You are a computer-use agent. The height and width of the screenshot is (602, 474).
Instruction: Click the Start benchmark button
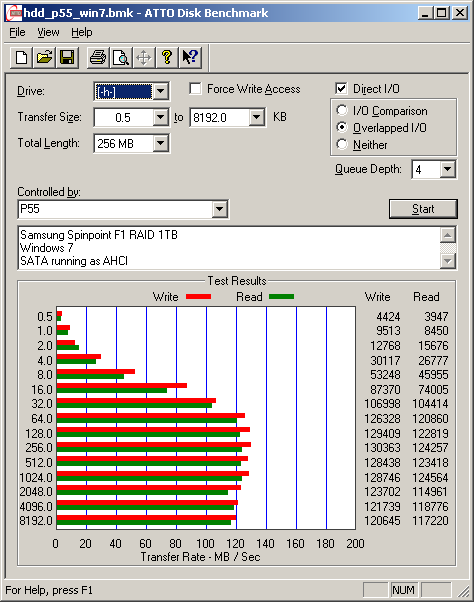[x=423, y=208]
